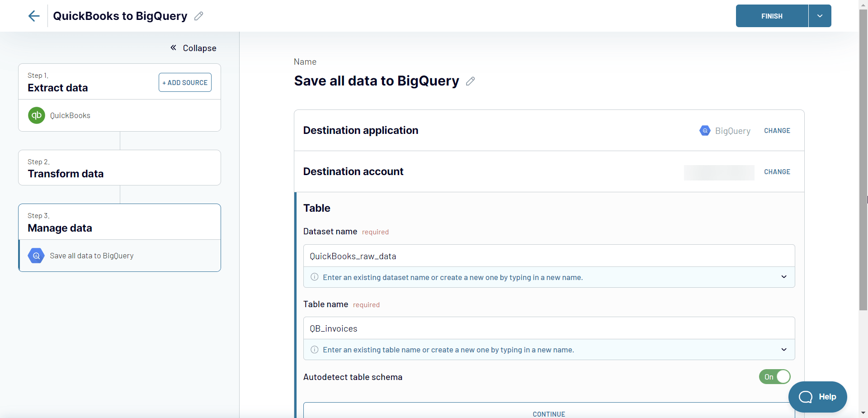Expand the Table name dropdown chevron
This screenshot has width=868, height=418.
click(784, 350)
